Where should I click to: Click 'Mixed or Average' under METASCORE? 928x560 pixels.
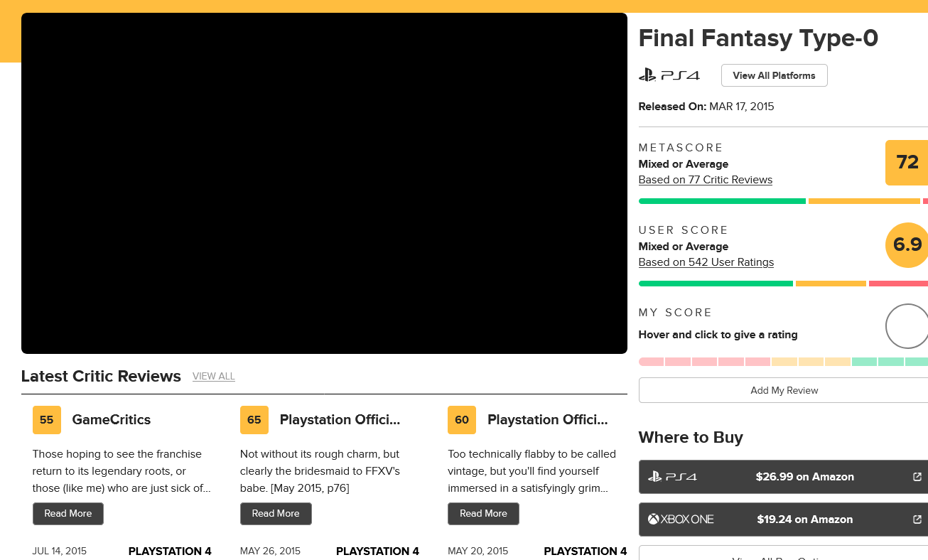tap(684, 164)
